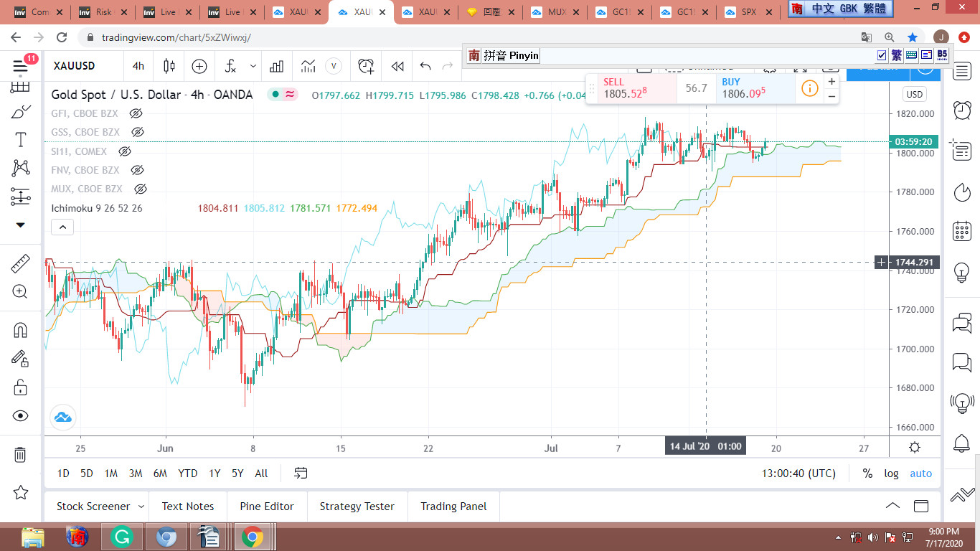Screen dimensions: 980x551
Task: Open the Alerts alarm clock panel
Action: (961, 110)
